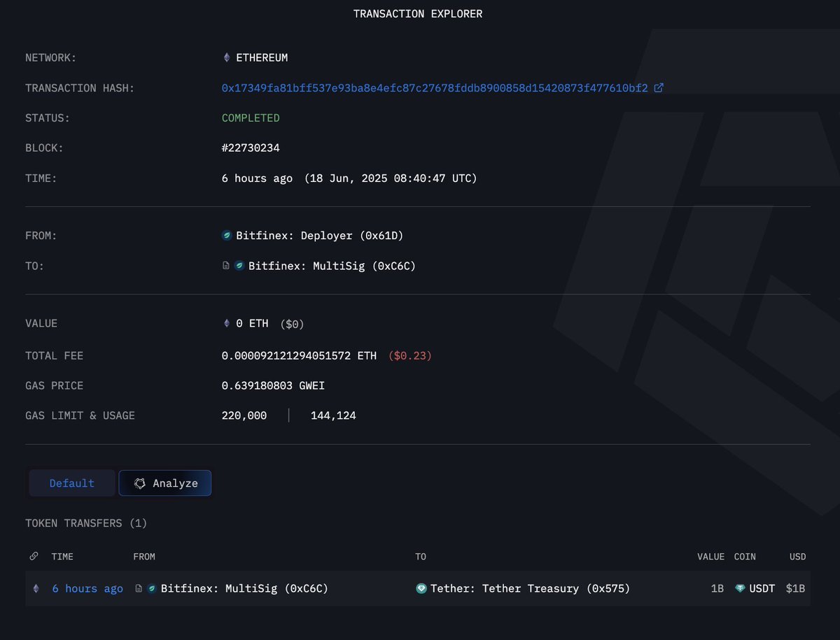Click the external link icon beside the hash
The height and width of the screenshot is (640, 840).
point(659,88)
